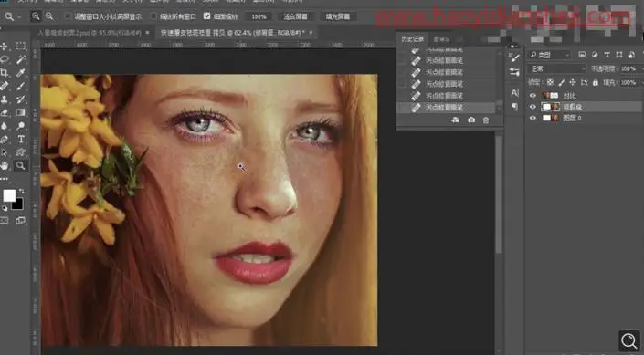The image size is (644, 355).
Task: Hide the top 对比 layer
Action: point(533,96)
